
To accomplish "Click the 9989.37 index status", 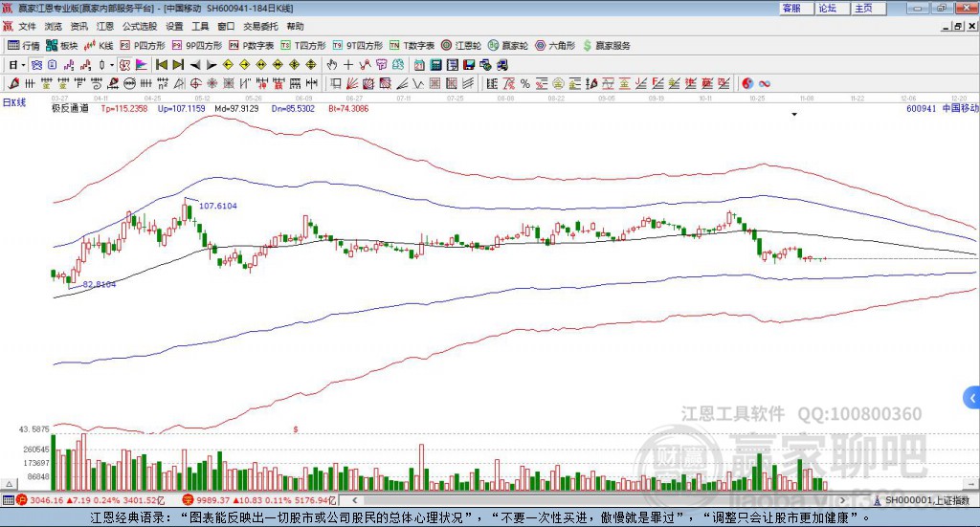I will 258,500.
